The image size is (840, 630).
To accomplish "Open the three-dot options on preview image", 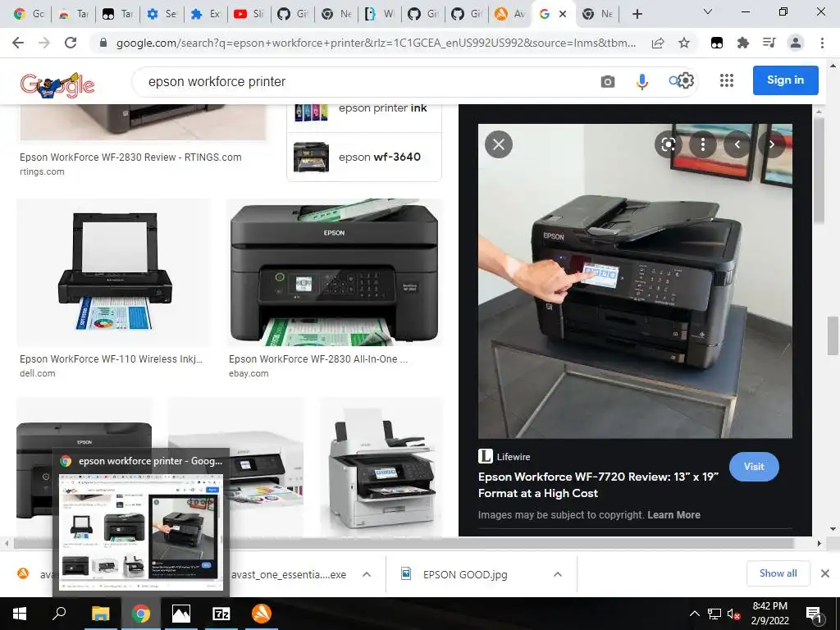I will (x=703, y=144).
